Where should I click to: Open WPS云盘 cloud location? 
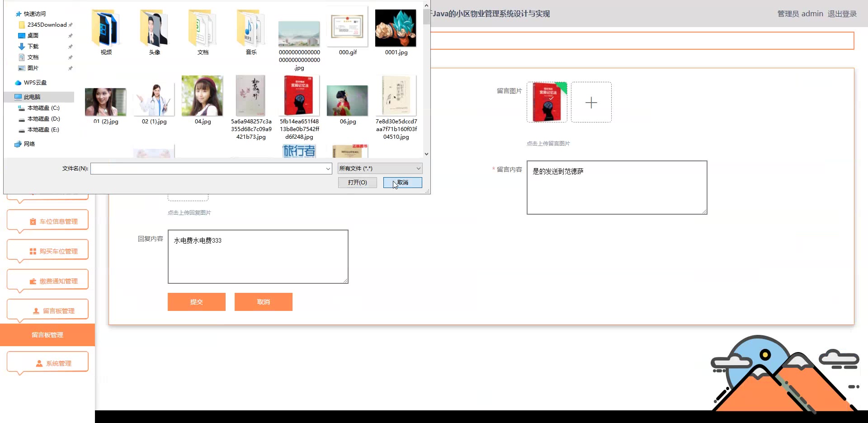click(x=31, y=83)
